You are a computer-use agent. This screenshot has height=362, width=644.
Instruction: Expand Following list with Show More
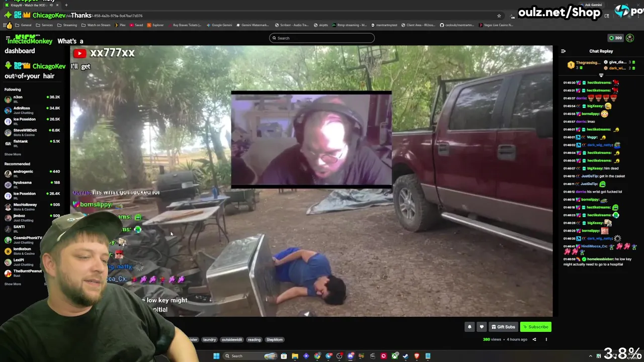tap(13, 154)
